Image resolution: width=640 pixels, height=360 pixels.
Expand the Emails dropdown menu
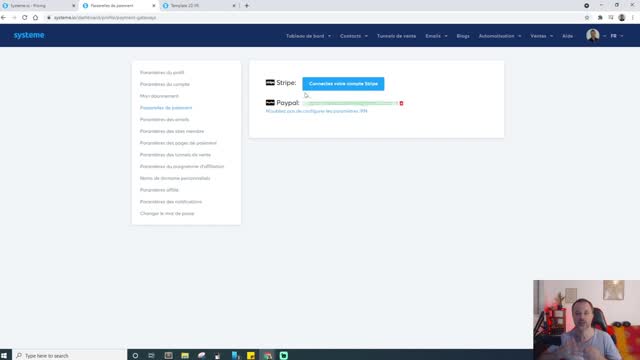coord(436,36)
